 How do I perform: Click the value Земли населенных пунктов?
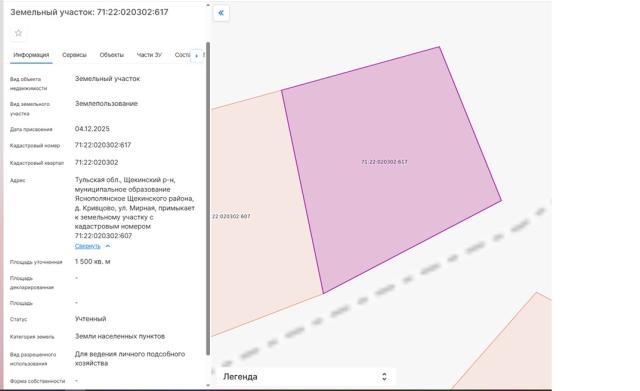120,336
